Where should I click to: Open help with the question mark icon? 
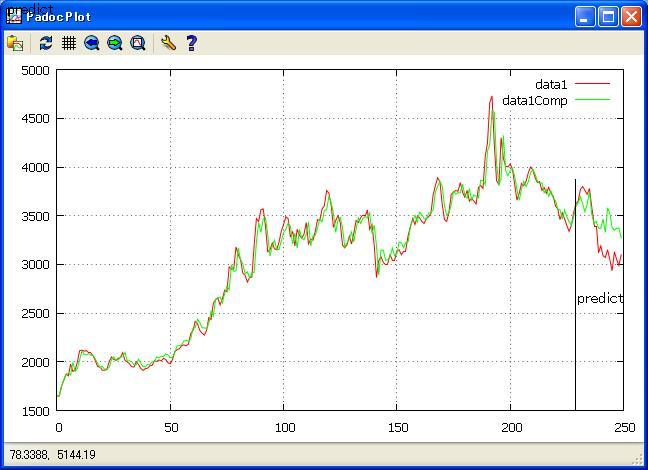pos(191,43)
